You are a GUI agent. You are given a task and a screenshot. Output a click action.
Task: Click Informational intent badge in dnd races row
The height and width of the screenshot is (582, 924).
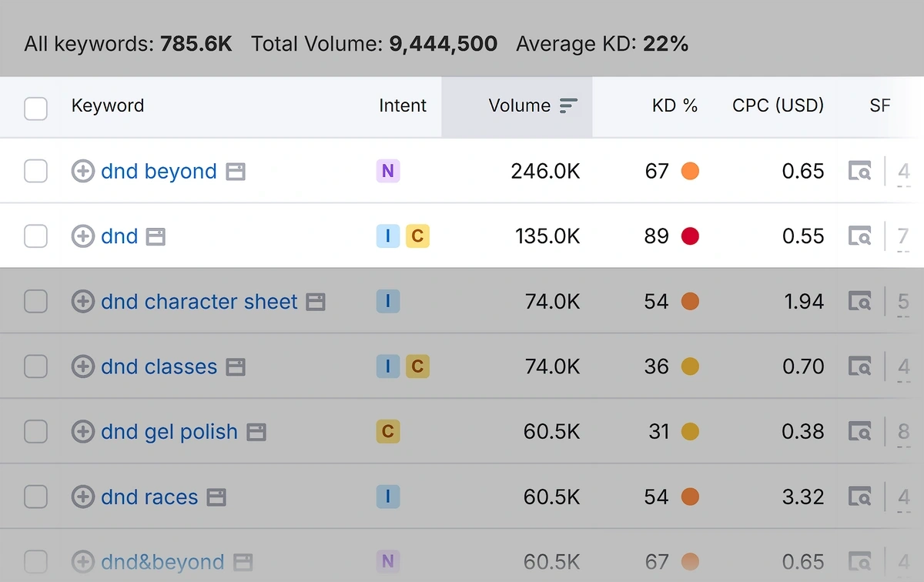pyautogui.click(x=387, y=497)
